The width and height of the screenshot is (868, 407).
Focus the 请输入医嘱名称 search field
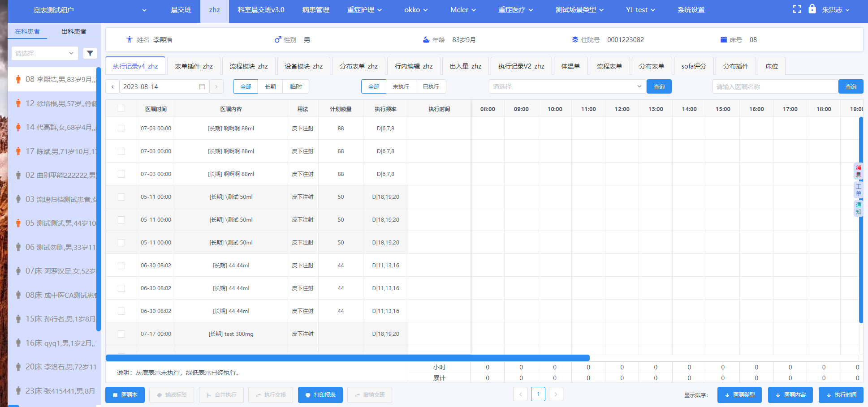775,86
